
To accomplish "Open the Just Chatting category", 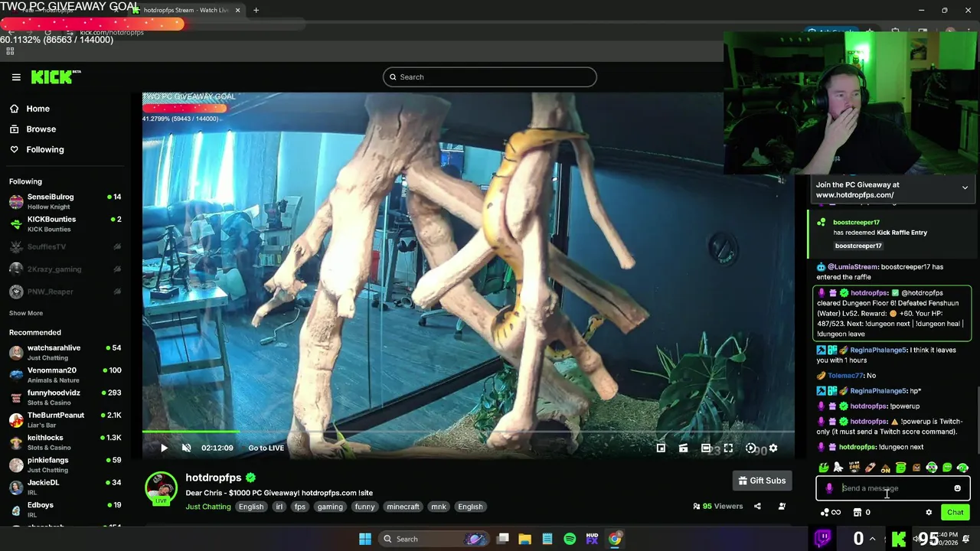I will (207, 507).
